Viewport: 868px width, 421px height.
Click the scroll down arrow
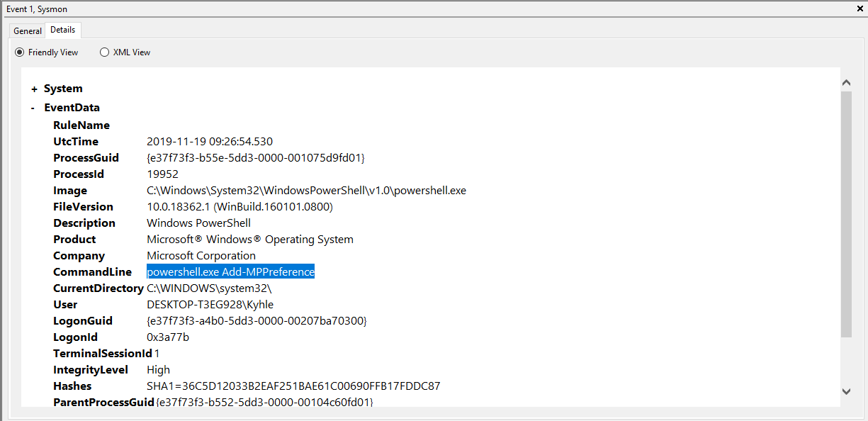click(x=846, y=391)
